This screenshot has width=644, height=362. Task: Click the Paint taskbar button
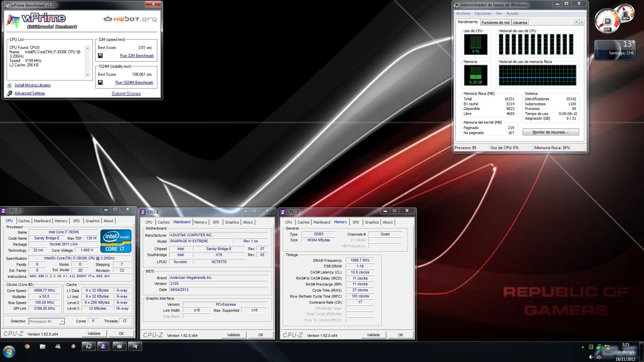[x=119, y=346]
